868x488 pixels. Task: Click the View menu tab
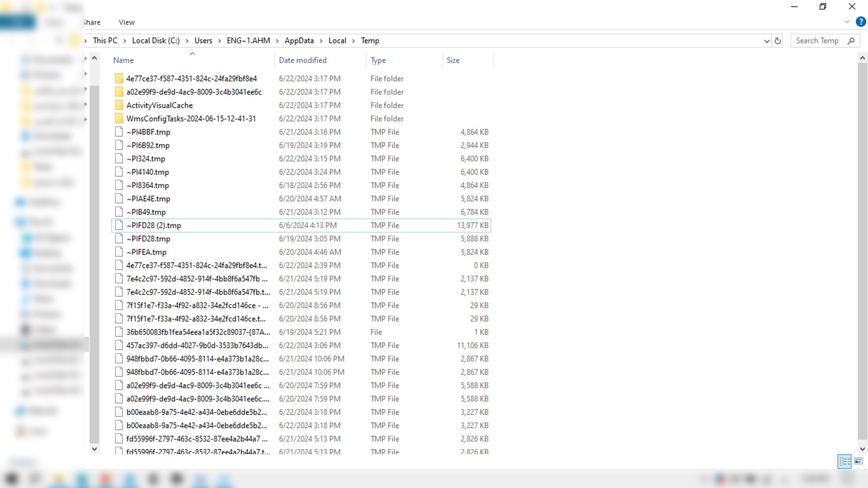coord(126,22)
